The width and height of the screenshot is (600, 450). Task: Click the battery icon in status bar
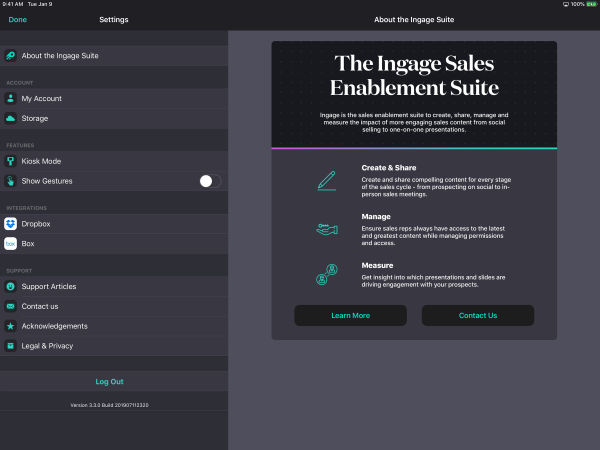point(591,4)
